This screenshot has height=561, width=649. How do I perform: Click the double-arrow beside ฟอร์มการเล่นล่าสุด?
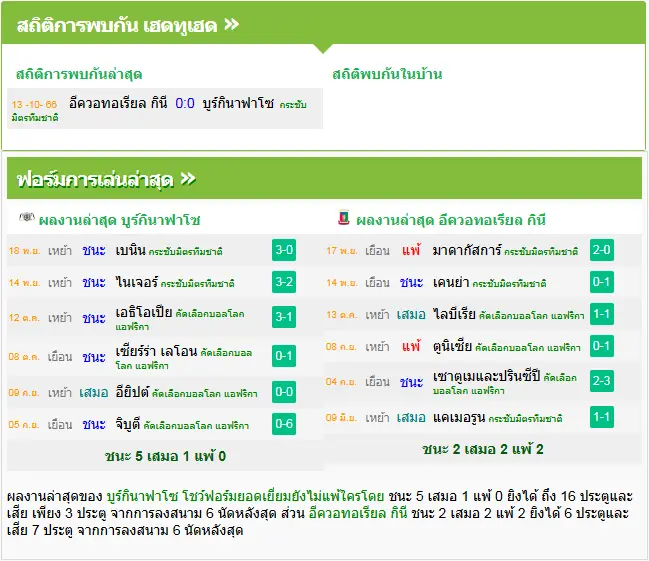[x=188, y=179]
